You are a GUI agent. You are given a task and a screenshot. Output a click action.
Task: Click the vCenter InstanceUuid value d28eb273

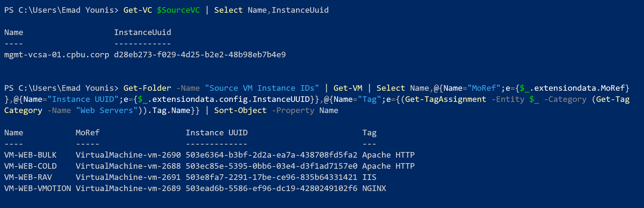[x=200, y=55]
